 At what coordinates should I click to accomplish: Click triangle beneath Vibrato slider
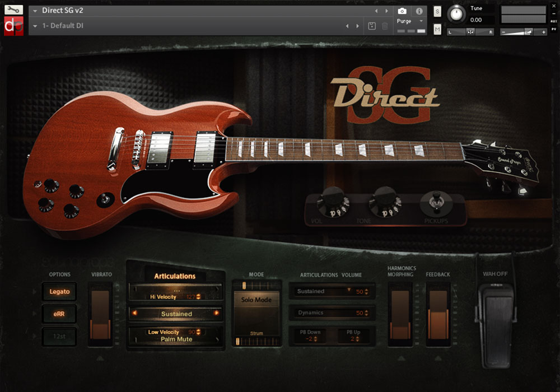100,358
